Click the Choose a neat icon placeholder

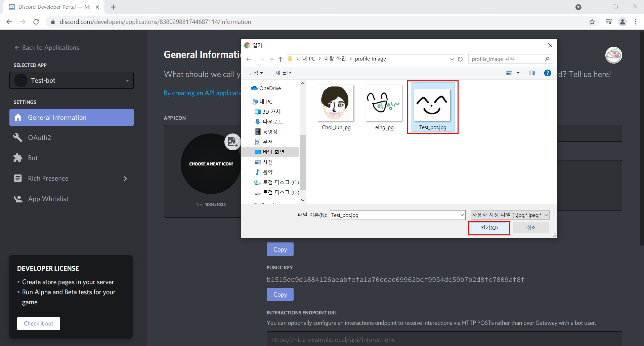pyautogui.click(x=211, y=164)
